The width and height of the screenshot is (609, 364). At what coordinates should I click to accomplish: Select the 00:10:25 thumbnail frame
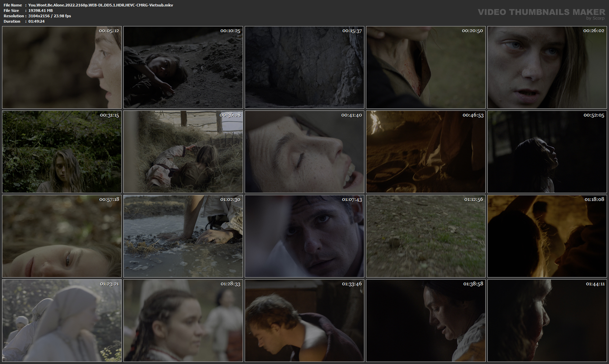click(x=183, y=67)
